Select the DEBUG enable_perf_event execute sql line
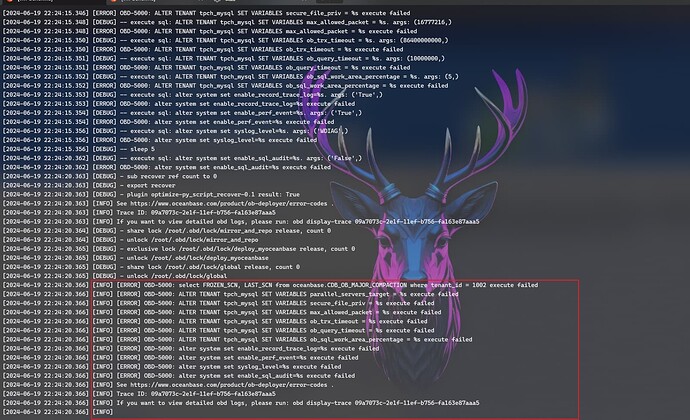 (182, 113)
